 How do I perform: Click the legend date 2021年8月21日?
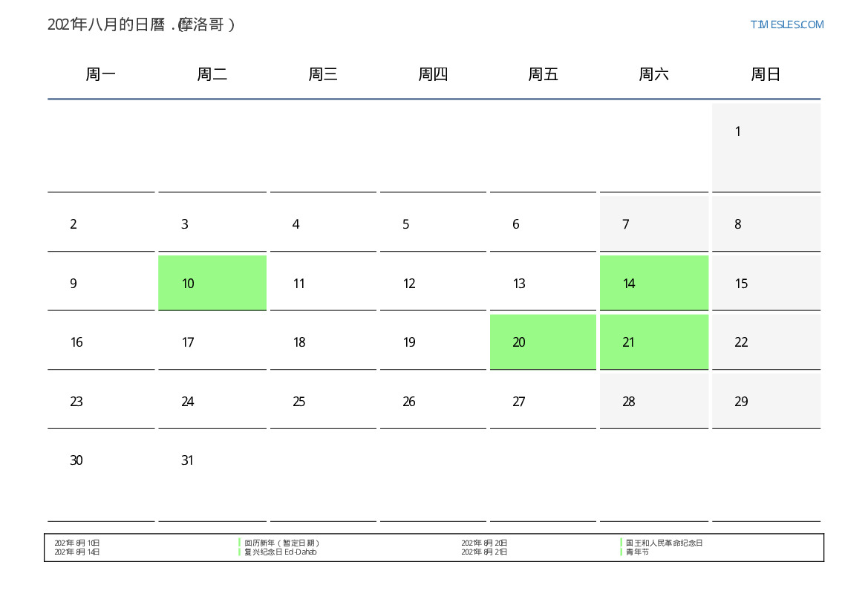click(x=484, y=552)
